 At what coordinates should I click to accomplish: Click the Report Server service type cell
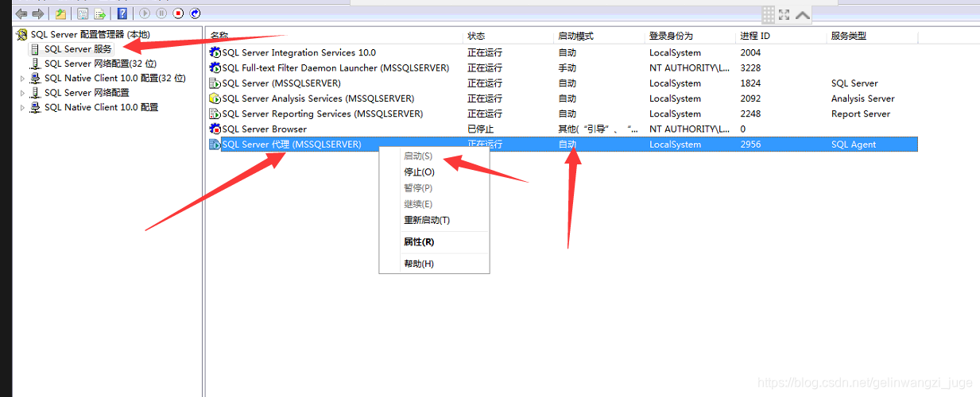(x=861, y=114)
